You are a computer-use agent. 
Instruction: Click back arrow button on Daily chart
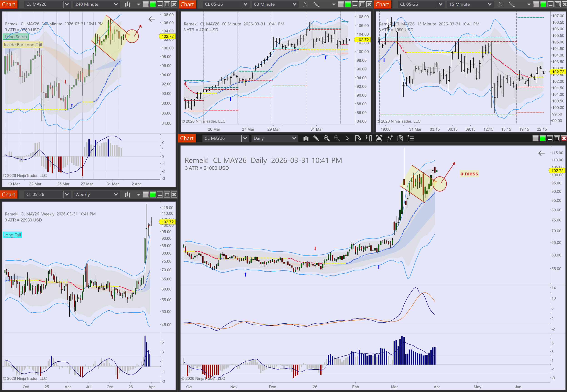[541, 153]
